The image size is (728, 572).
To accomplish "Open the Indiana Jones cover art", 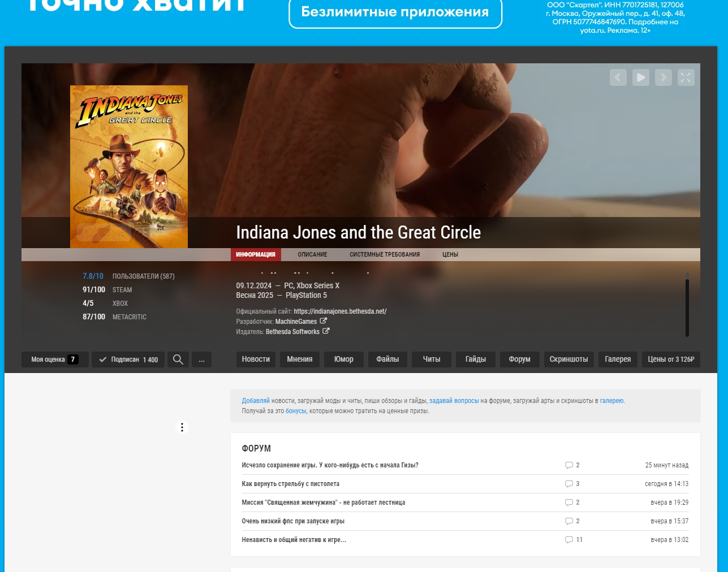I will (x=129, y=167).
